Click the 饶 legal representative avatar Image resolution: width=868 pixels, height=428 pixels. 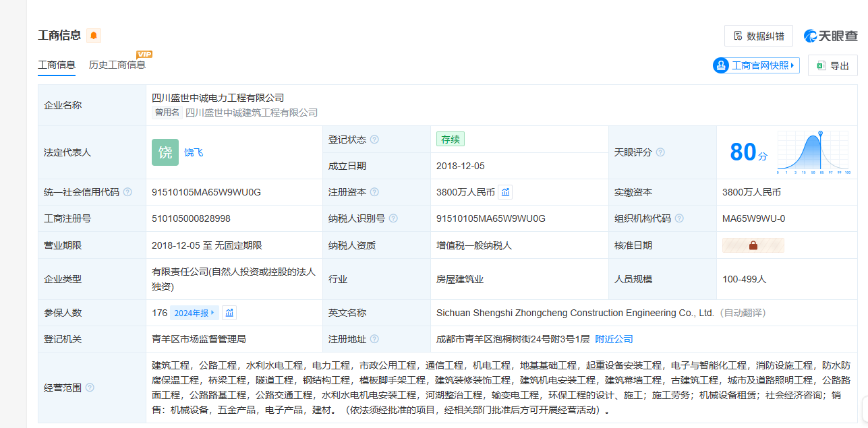[x=165, y=152]
